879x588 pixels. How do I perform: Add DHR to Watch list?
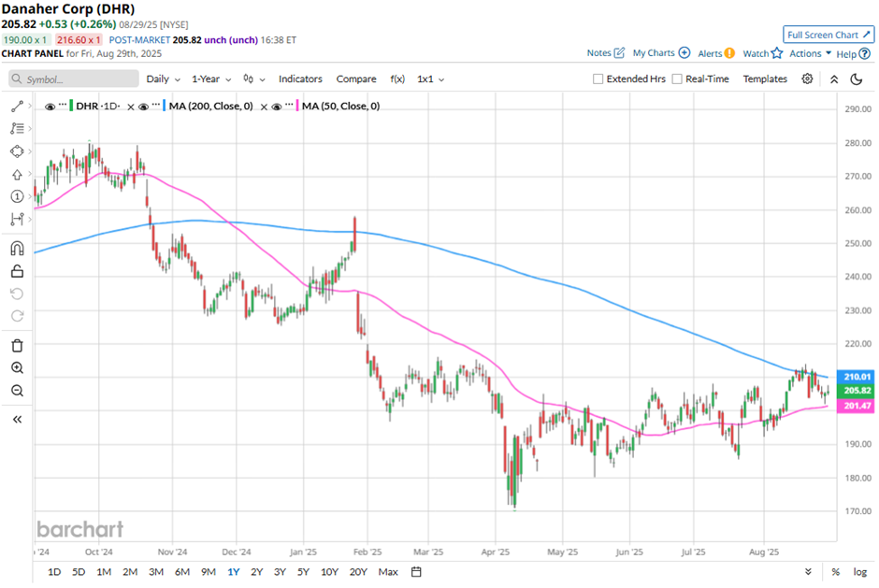(762, 53)
